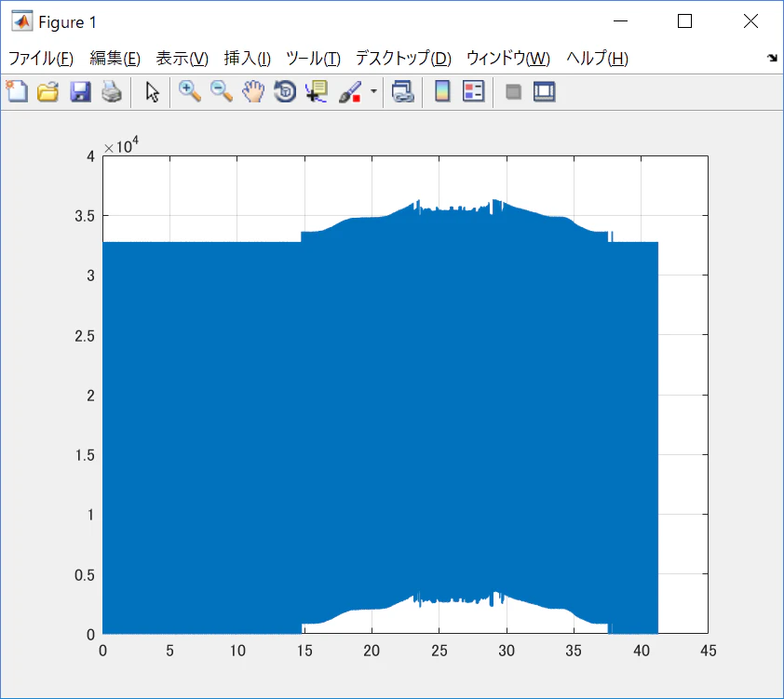Choose the Pan hand tool

point(253,92)
